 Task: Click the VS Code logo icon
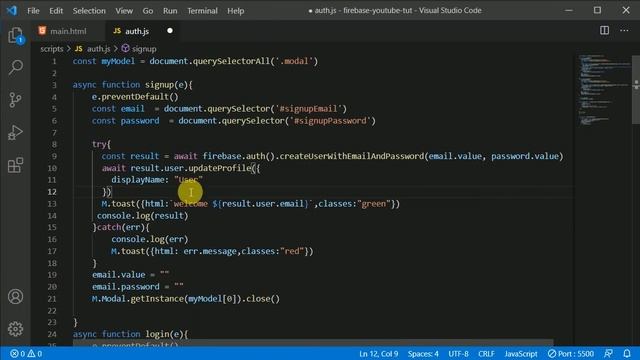(11, 10)
